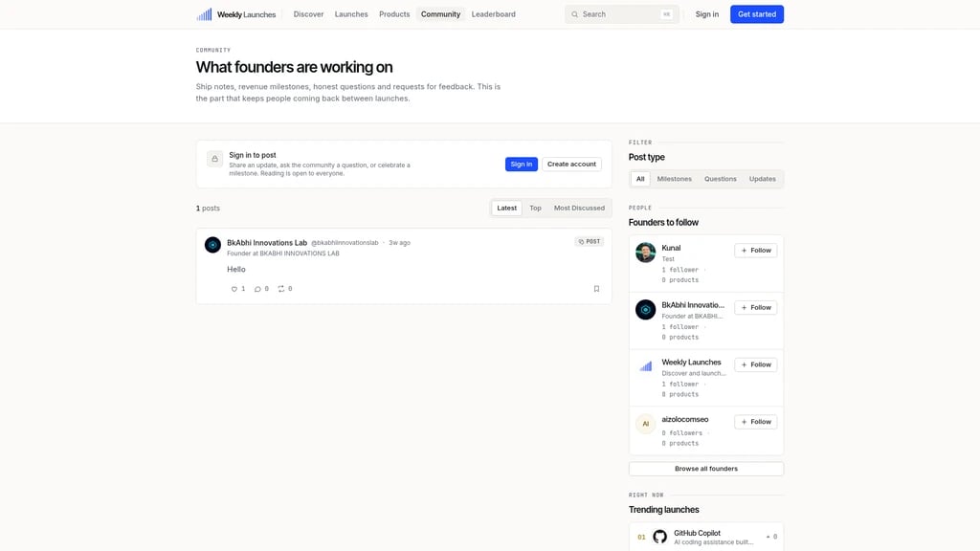
Task: Click the lock icon beside Sign in to post
Action: point(215,159)
